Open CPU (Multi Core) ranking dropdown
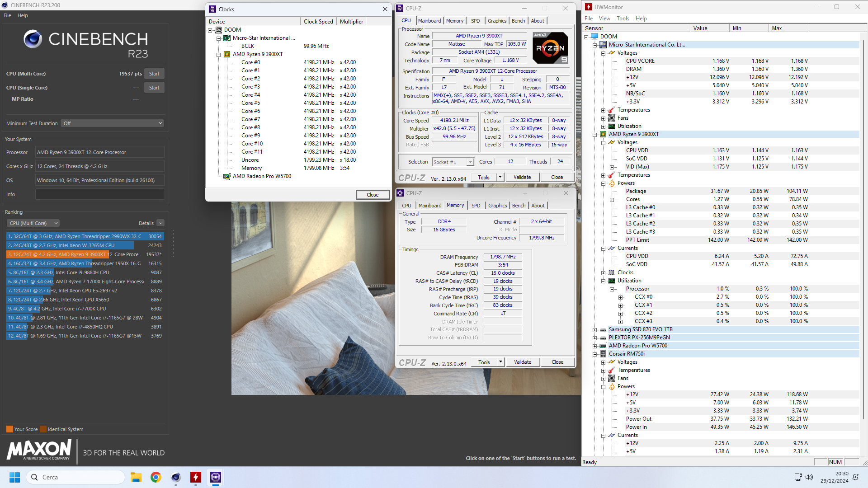This screenshot has height=488, width=868. (33, 223)
